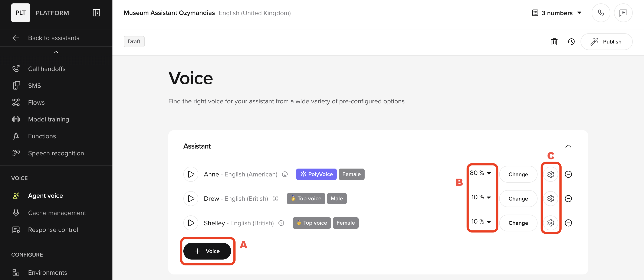644x280 pixels.
Task: Open Response control from sidebar
Action: point(53,230)
